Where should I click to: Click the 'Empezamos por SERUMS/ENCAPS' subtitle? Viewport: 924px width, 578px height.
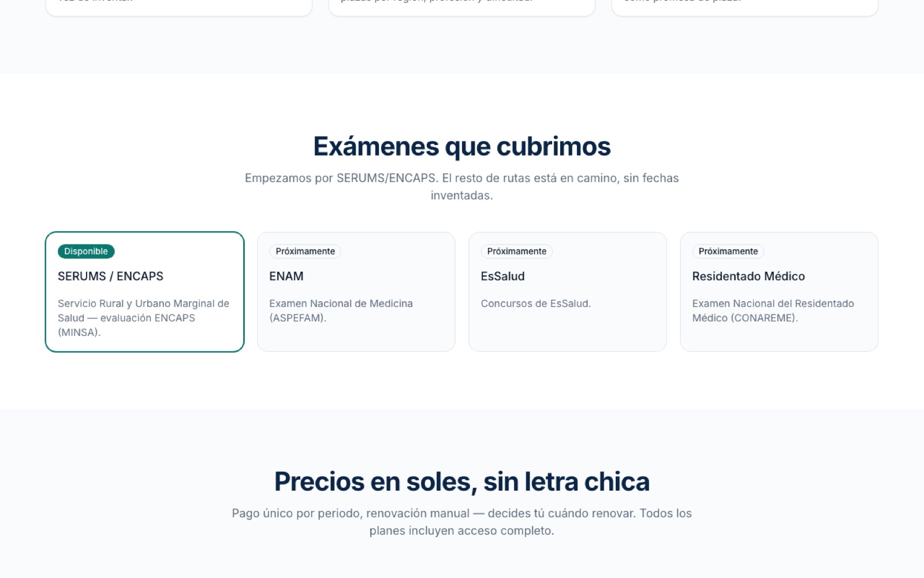click(462, 187)
